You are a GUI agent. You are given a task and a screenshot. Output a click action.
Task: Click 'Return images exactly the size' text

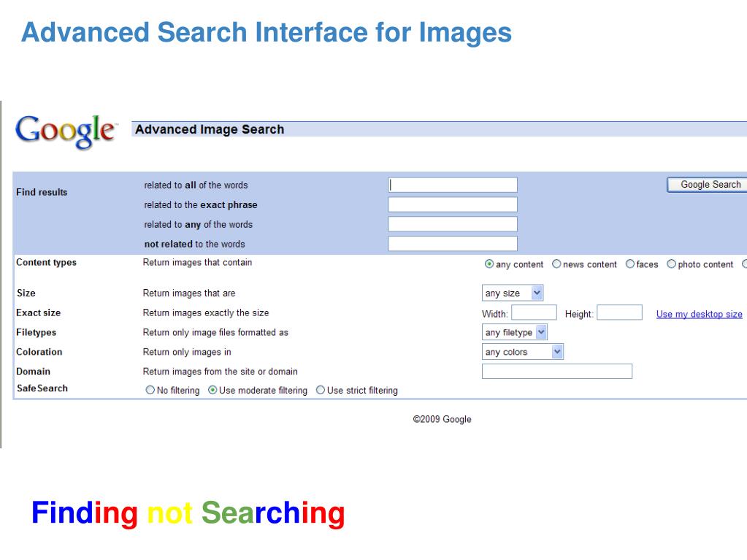pyautogui.click(x=206, y=313)
